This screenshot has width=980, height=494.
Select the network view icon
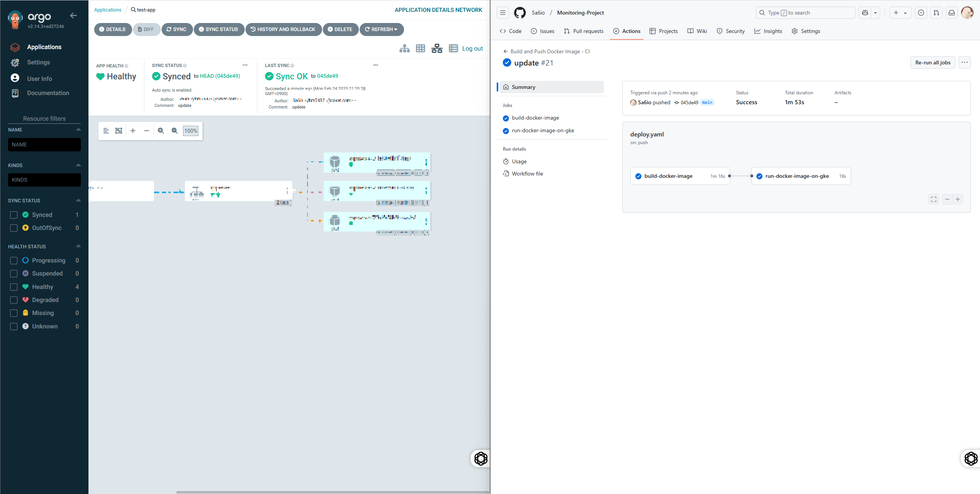[x=437, y=48]
